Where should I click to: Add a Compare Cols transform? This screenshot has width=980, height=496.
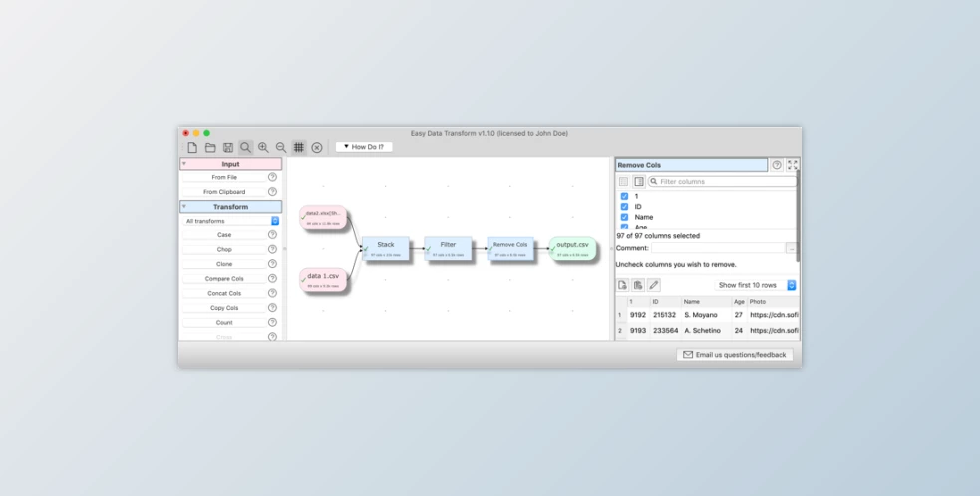click(224, 279)
